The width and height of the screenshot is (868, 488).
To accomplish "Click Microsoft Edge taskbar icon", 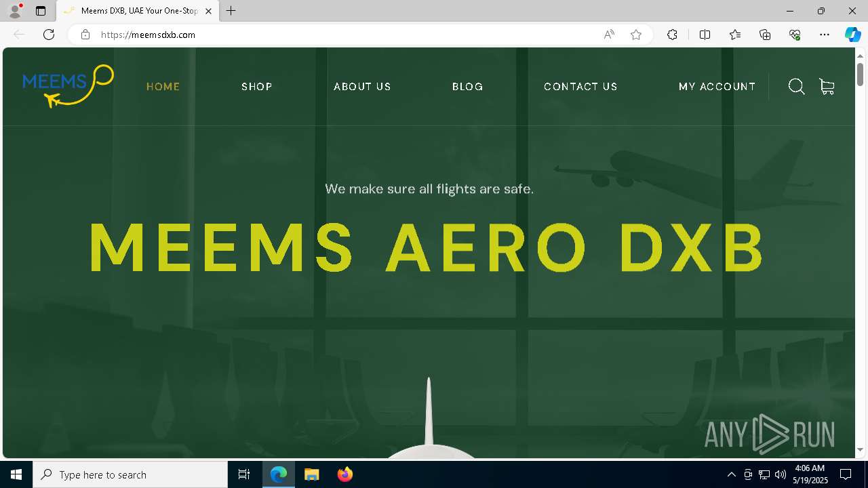I will pyautogui.click(x=279, y=474).
